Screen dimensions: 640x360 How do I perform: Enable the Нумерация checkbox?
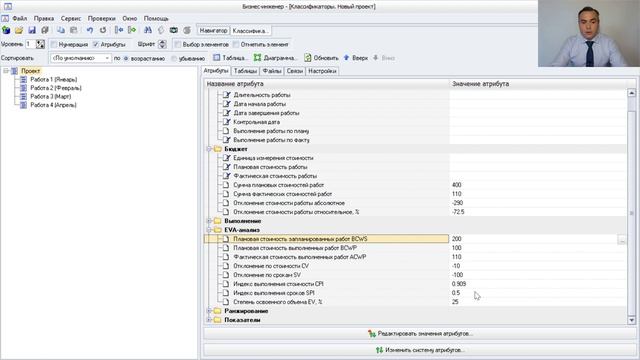[x=54, y=44]
